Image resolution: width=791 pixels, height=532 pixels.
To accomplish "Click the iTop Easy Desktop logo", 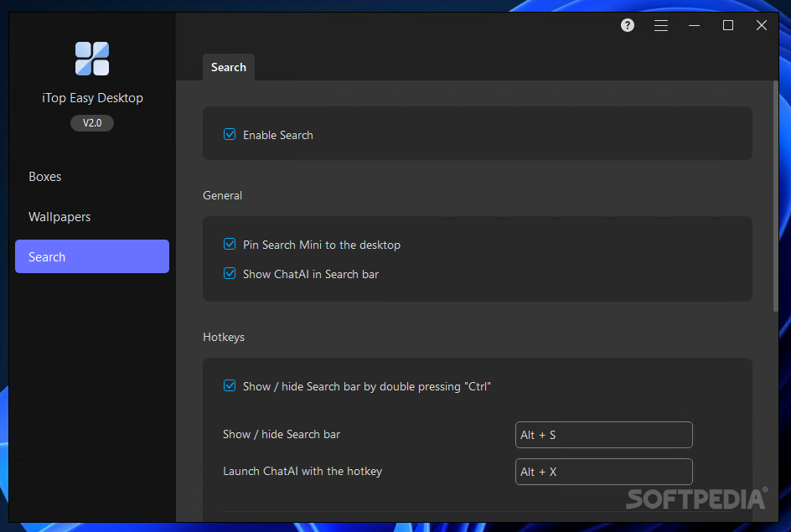I will (92, 59).
